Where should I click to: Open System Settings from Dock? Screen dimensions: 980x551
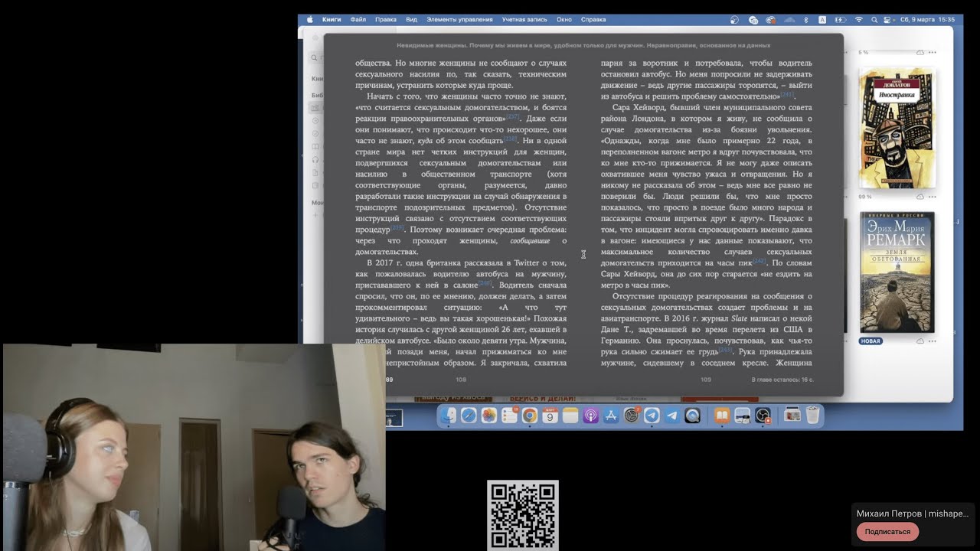(x=632, y=416)
